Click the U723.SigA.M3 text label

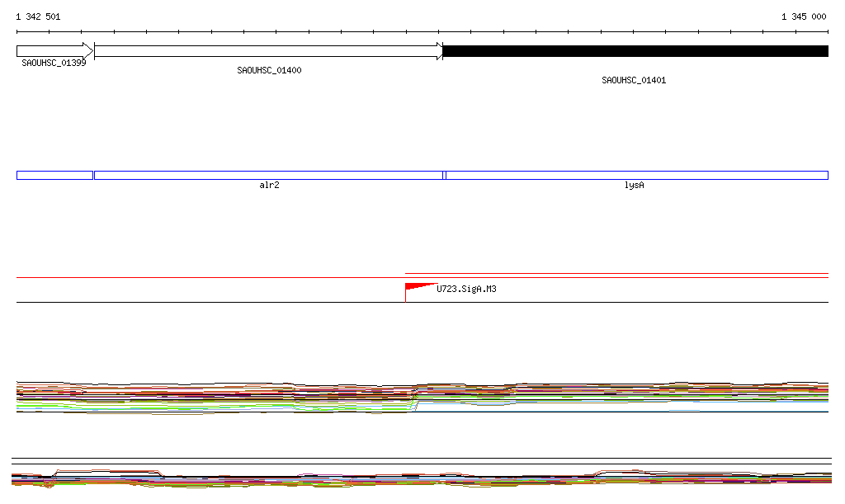(466, 290)
